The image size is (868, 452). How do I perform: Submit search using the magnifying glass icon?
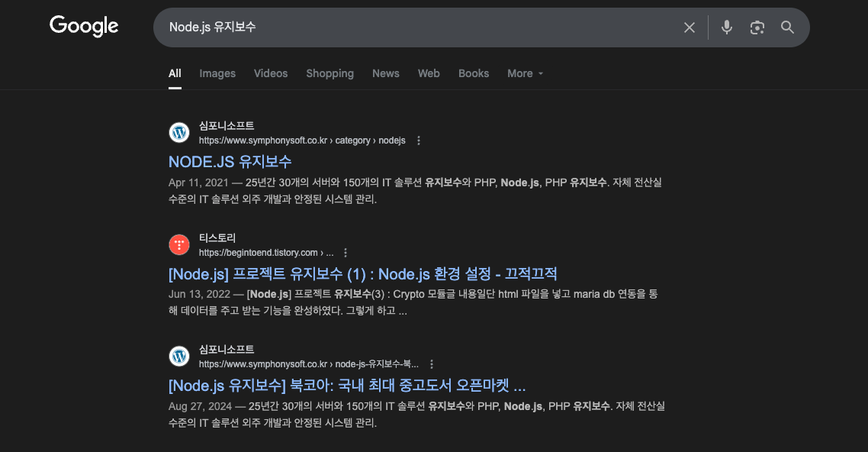pyautogui.click(x=787, y=27)
